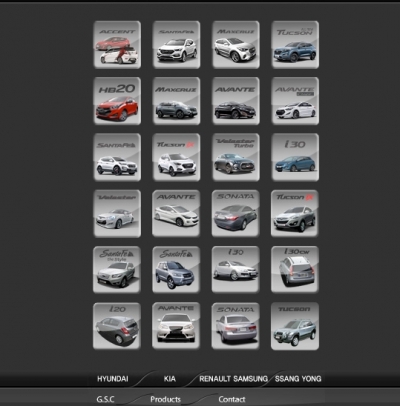400x406 pixels.
Task: Open Santa Fe tile left of white Tucson ix
Action: pyautogui.click(x=117, y=157)
